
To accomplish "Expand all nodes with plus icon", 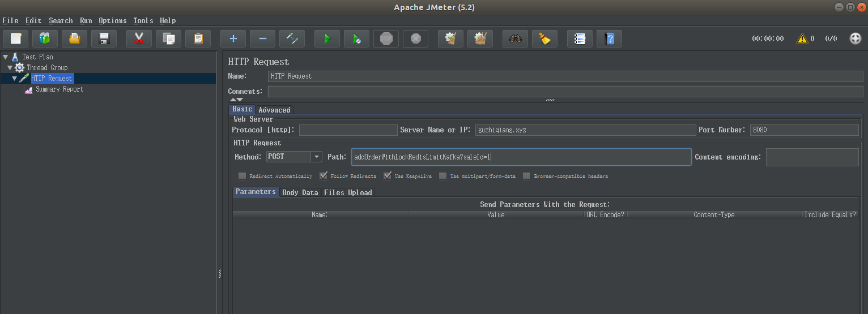I will 233,38.
